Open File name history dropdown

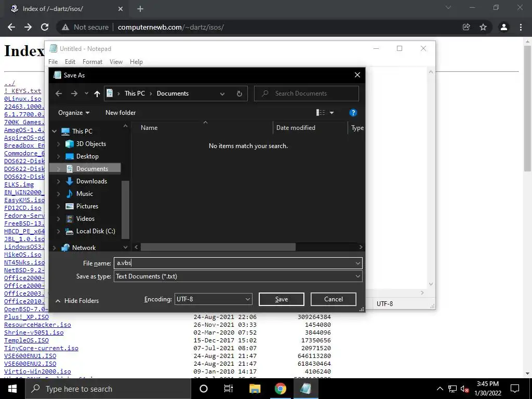coord(357,263)
